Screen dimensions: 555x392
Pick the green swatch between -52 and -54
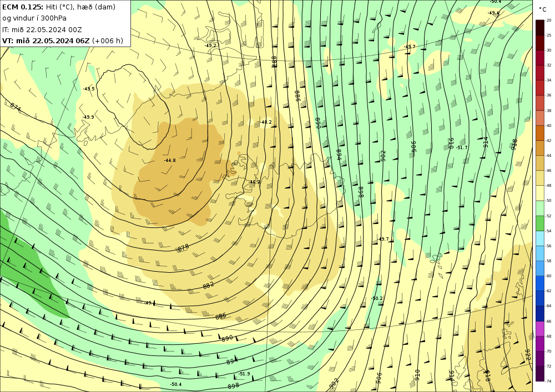[540, 223]
